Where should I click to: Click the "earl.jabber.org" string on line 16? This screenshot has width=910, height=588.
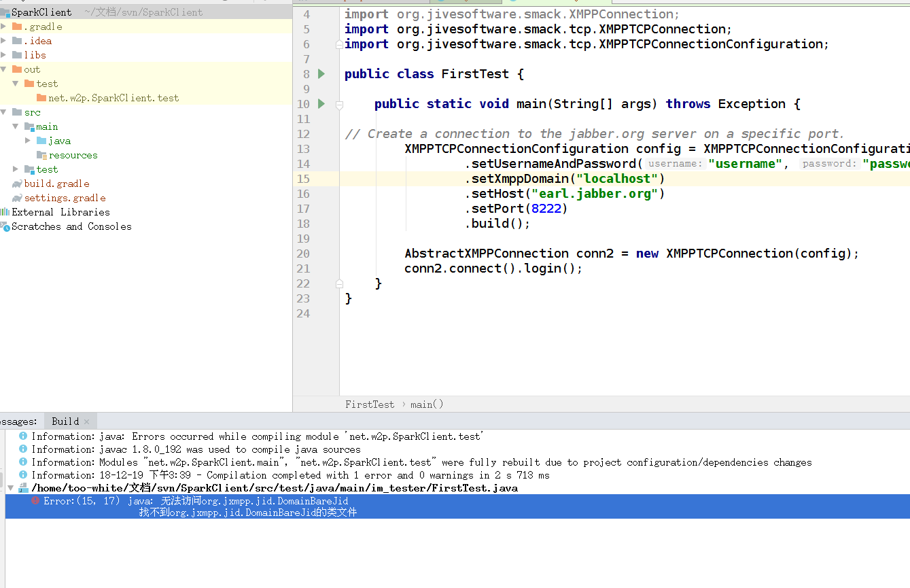595,194
